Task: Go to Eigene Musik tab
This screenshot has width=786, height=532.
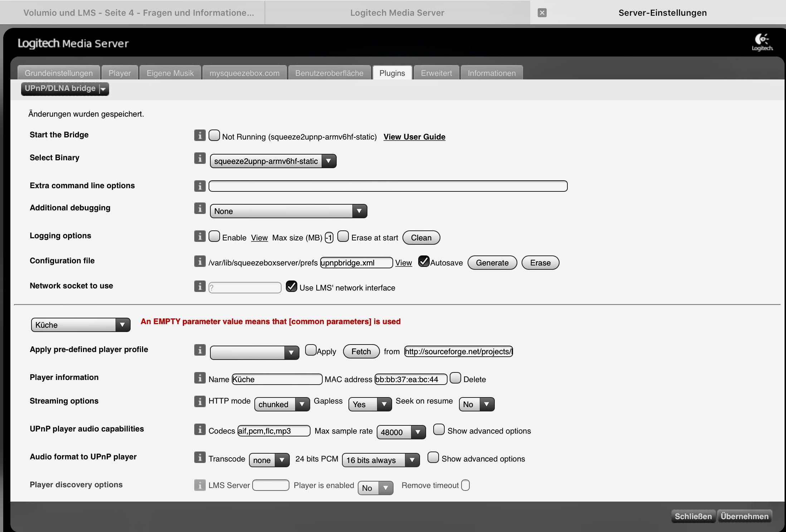Action: click(x=170, y=73)
